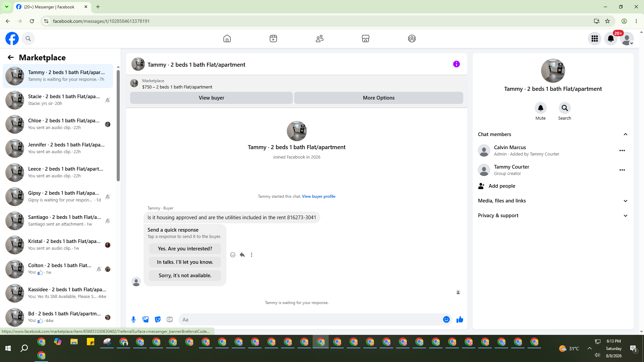The image size is (644, 362).
Task: Choose a sticker
Action: (158, 319)
